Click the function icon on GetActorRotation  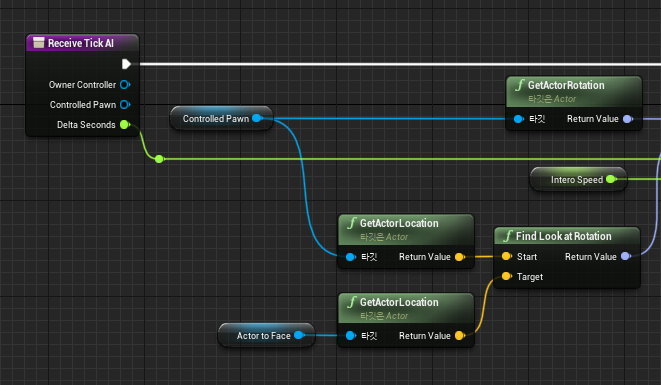tap(520, 85)
